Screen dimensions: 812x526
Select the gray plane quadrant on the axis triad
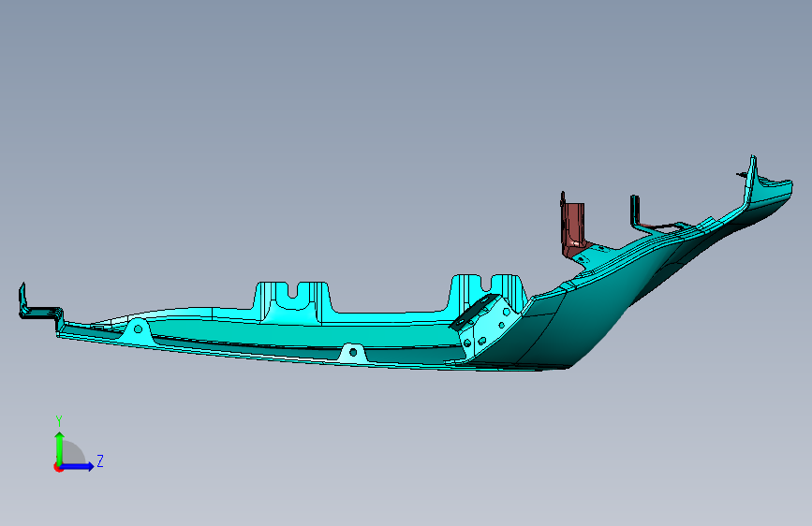[x=74, y=453]
